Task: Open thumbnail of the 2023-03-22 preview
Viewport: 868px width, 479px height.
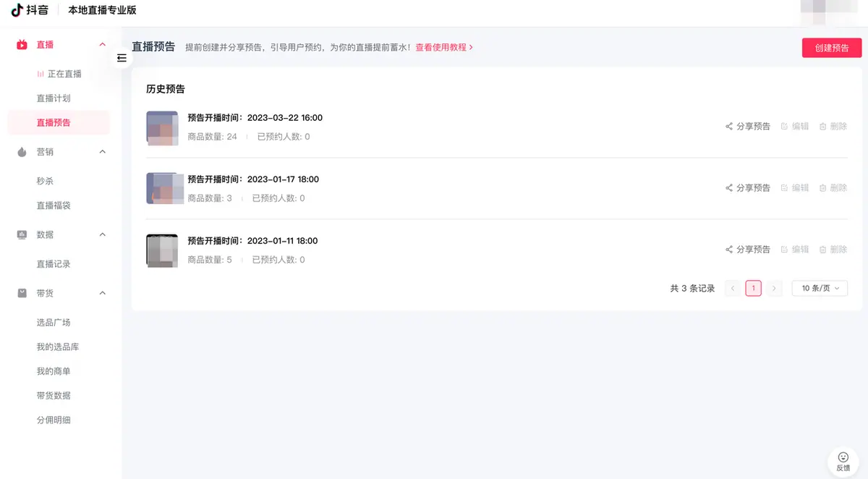Action: tap(162, 127)
